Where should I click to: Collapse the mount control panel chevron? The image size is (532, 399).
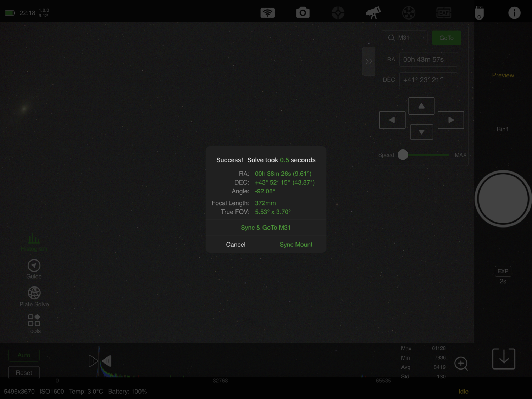click(x=368, y=61)
